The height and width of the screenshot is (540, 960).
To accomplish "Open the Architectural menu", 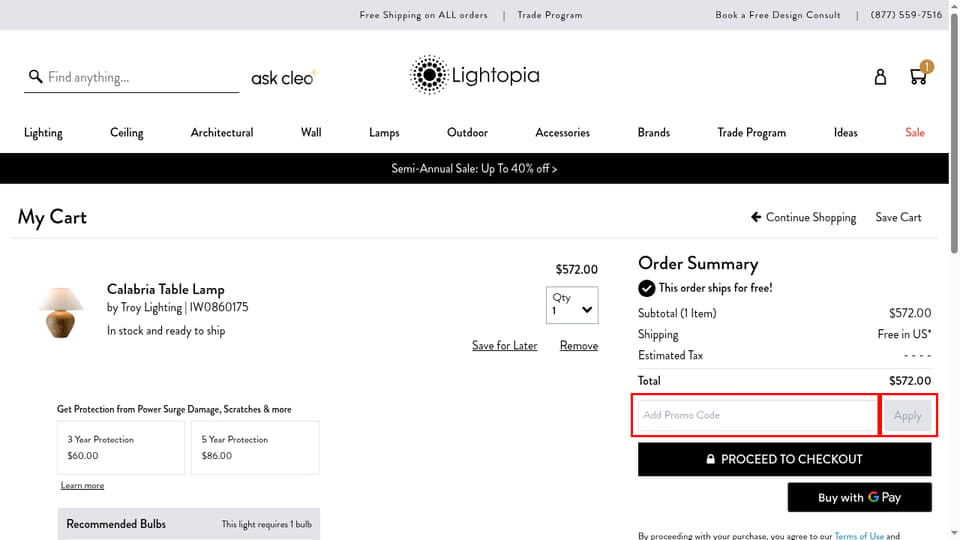I will pyautogui.click(x=222, y=133).
